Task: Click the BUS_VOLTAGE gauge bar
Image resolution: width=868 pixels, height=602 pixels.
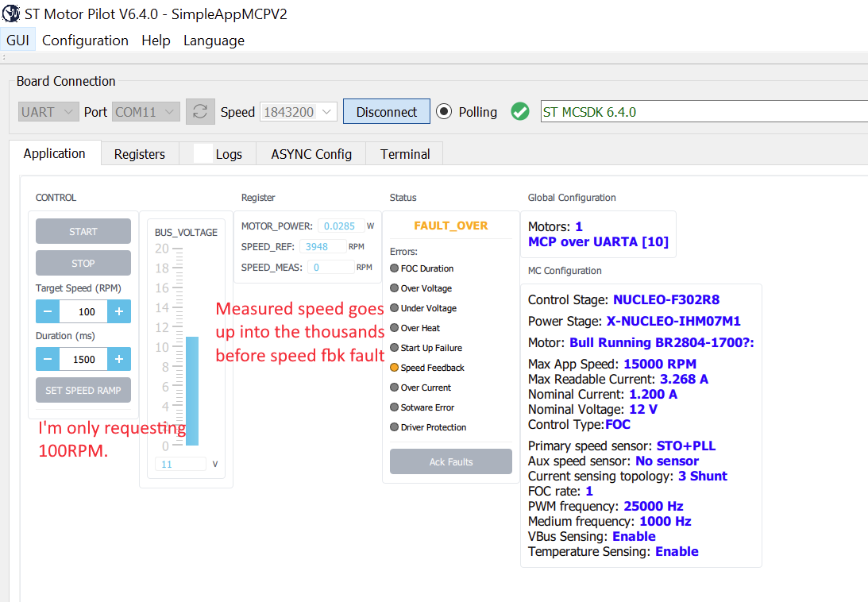Action: point(191,389)
